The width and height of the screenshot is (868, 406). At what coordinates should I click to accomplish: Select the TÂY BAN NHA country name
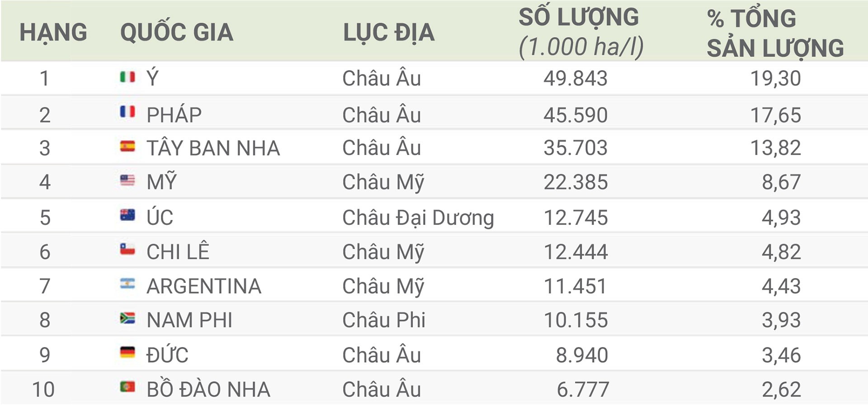tap(213, 148)
